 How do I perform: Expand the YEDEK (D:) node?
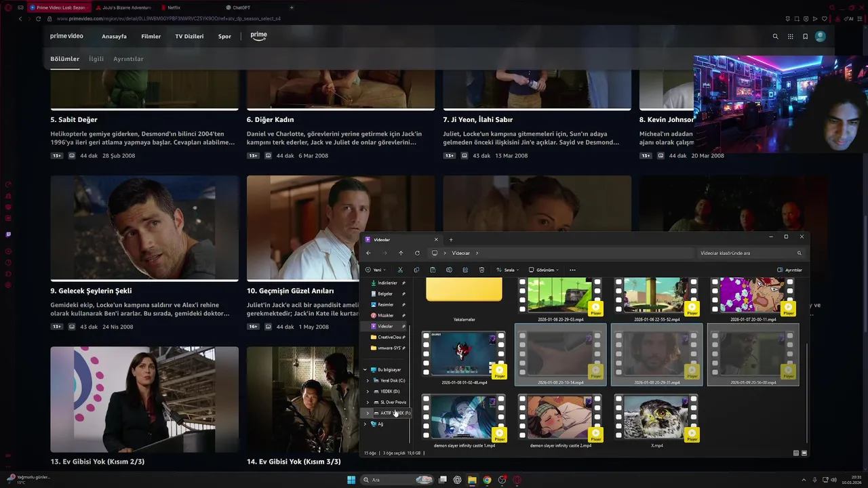368,391
